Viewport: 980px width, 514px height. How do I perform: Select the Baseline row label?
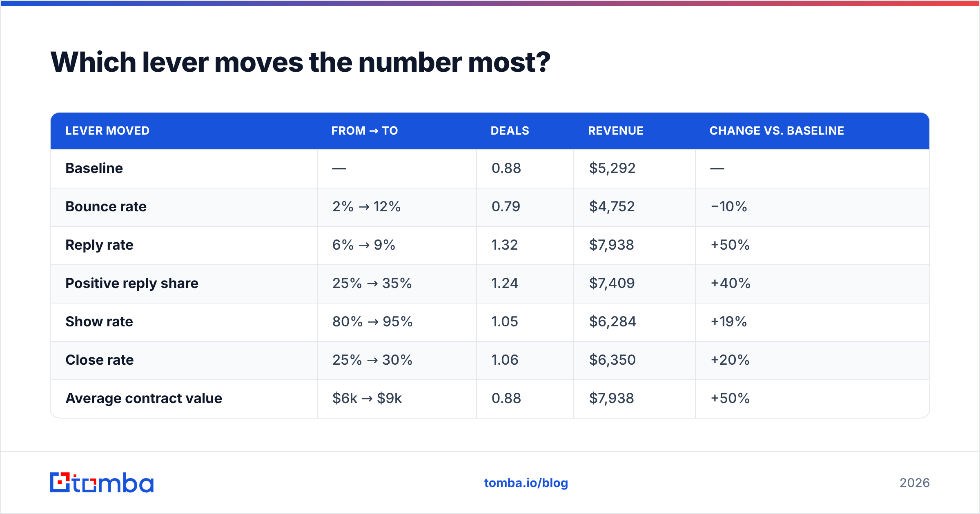[x=94, y=168]
